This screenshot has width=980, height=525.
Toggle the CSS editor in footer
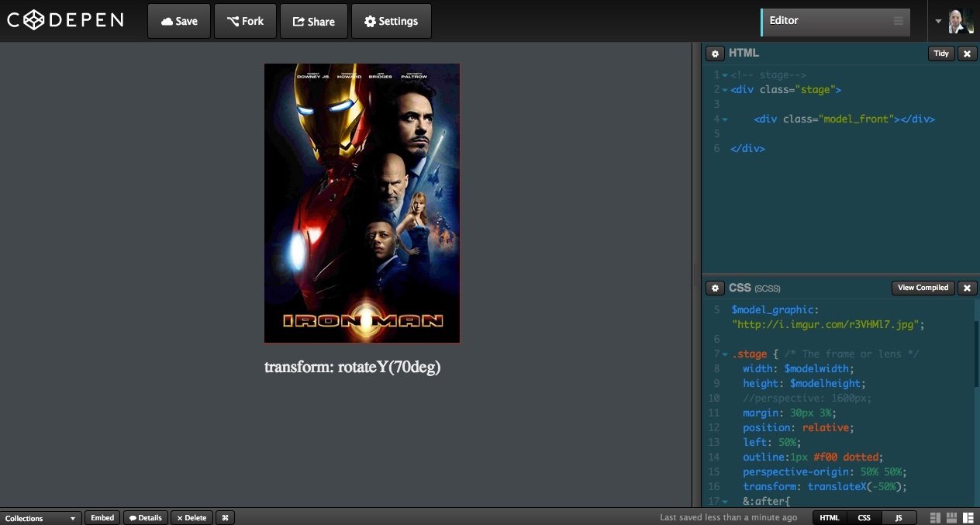[864, 518]
